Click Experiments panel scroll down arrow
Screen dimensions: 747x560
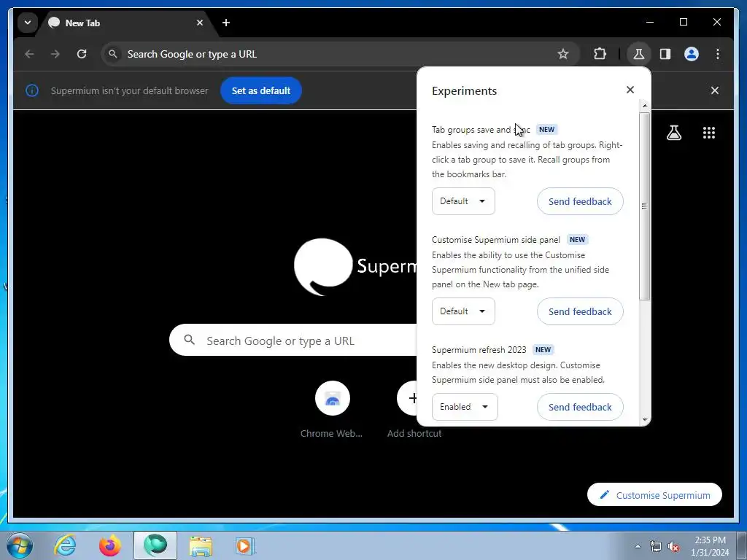point(645,420)
